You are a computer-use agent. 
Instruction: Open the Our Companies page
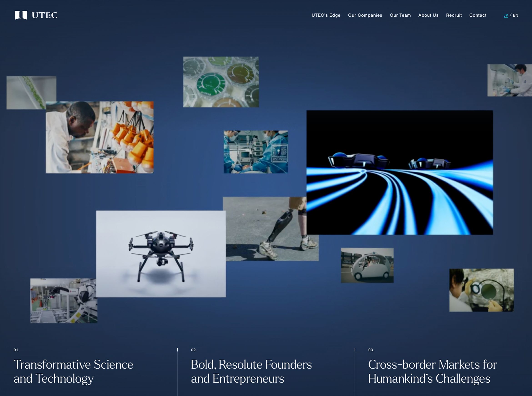pyautogui.click(x=365, y=15)
